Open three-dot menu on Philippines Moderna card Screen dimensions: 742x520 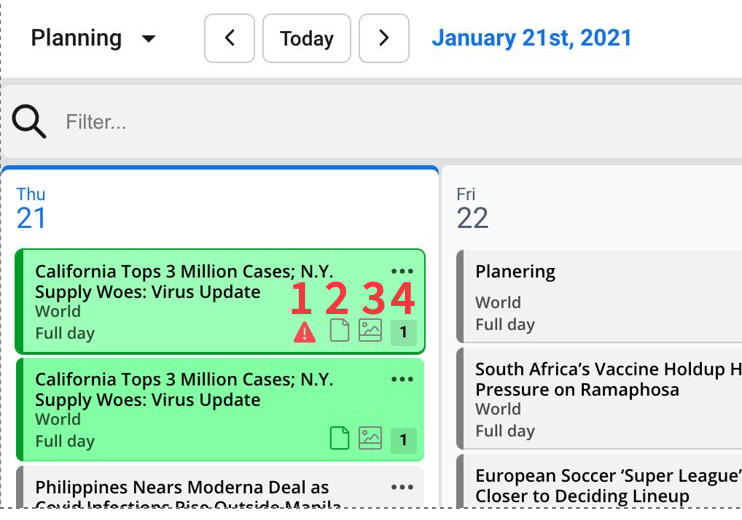pyautogui.click(x=402, y=488)
